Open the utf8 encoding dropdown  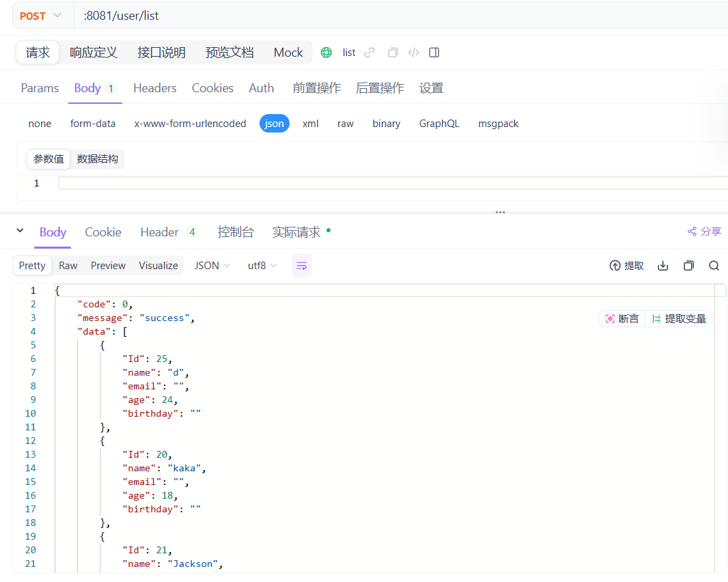(x=262, y=266)
